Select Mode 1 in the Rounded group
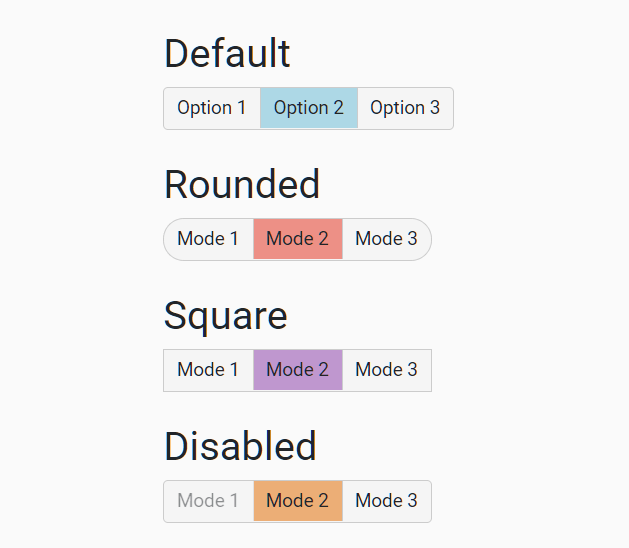The height and width of the screenshot is (548, 629). coord(208,239)
